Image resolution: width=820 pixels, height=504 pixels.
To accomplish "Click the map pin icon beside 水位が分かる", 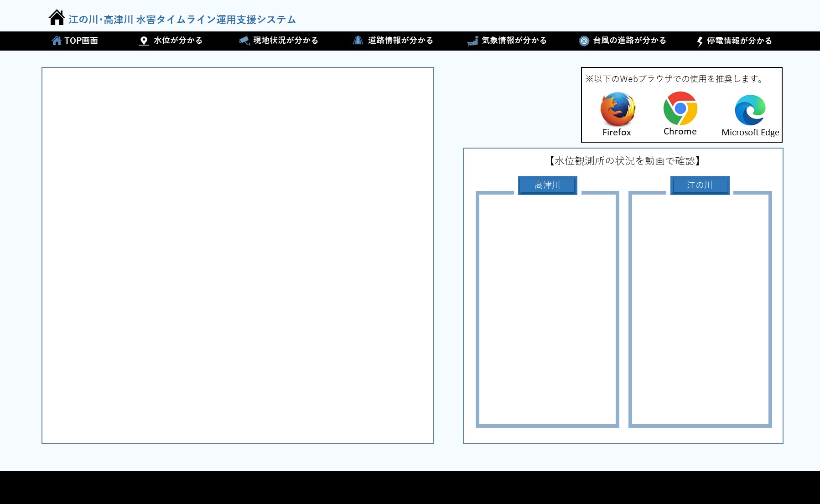I will [144, 41].
